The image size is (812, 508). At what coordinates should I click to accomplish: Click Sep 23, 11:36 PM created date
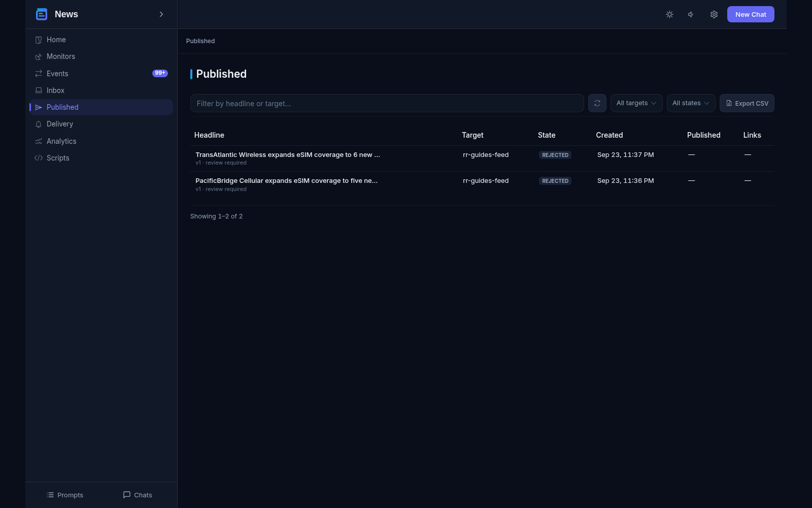tap(626, 181)
